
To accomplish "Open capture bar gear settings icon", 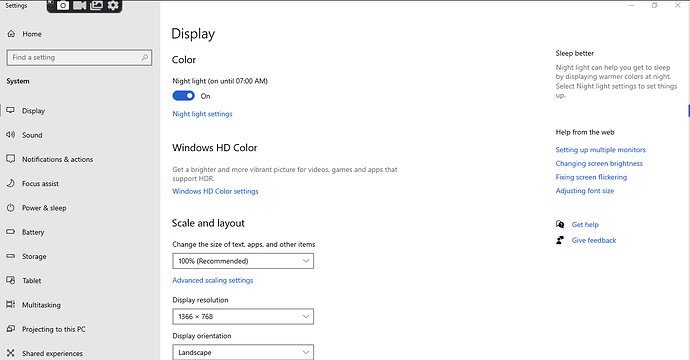I will [113, 5].
